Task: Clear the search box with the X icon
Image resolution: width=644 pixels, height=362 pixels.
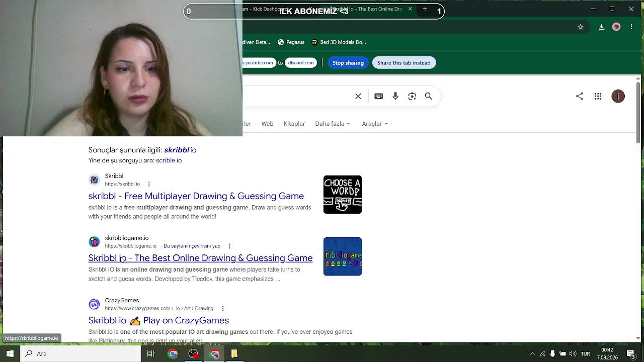Action: (x=358, y=96)
